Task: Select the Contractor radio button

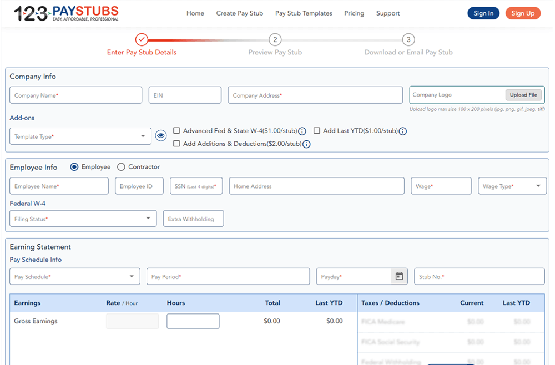Action: tap(121, 167)
